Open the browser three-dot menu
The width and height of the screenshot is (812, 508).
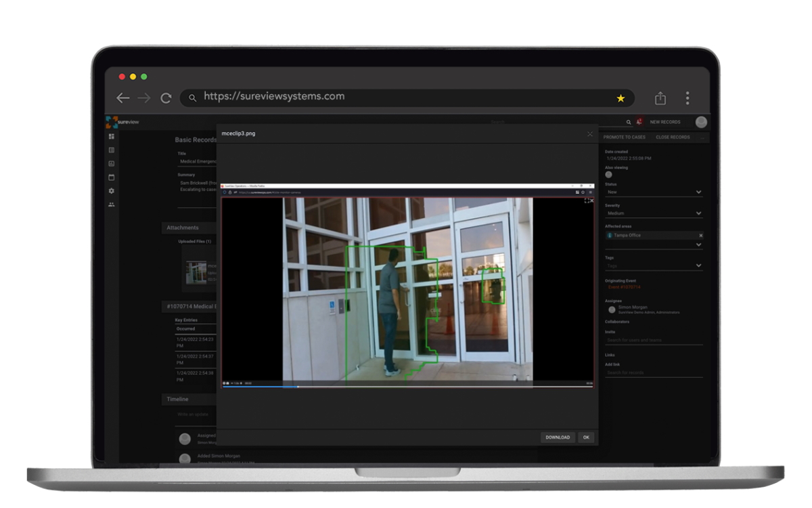coord(687,98)
